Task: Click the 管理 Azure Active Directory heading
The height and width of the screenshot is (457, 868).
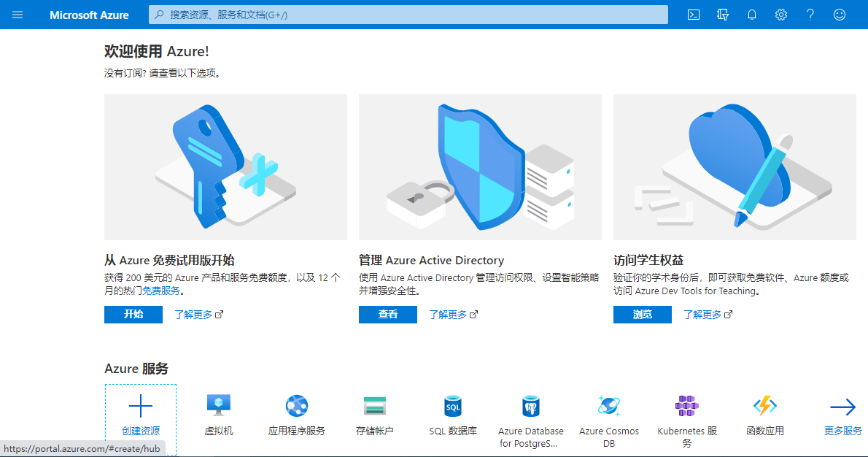Action: [431, 261]
